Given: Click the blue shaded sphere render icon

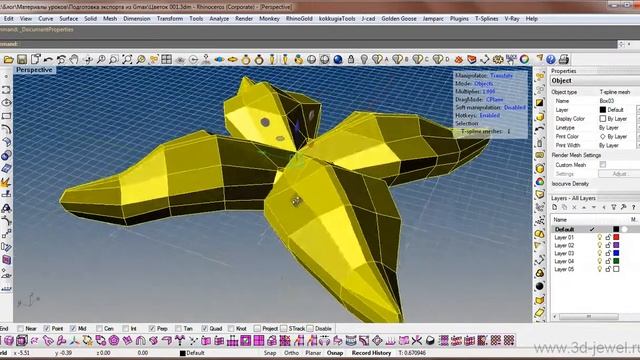Looking at the screenshot, I should pos(338,60).
